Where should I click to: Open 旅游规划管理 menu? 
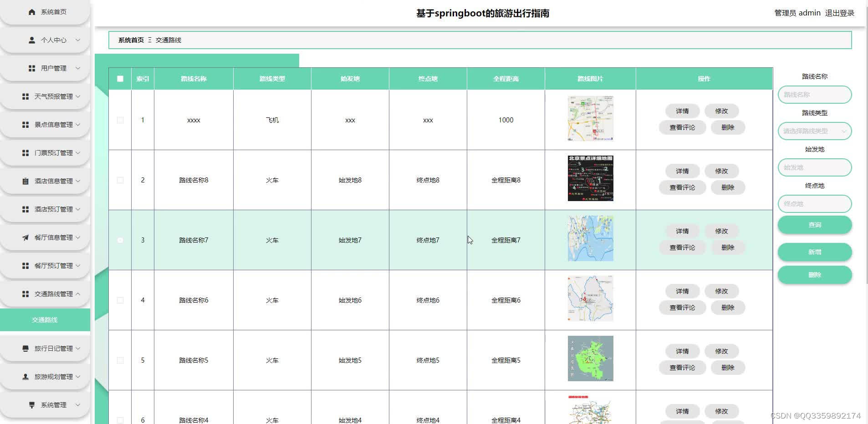click(45, 377)
